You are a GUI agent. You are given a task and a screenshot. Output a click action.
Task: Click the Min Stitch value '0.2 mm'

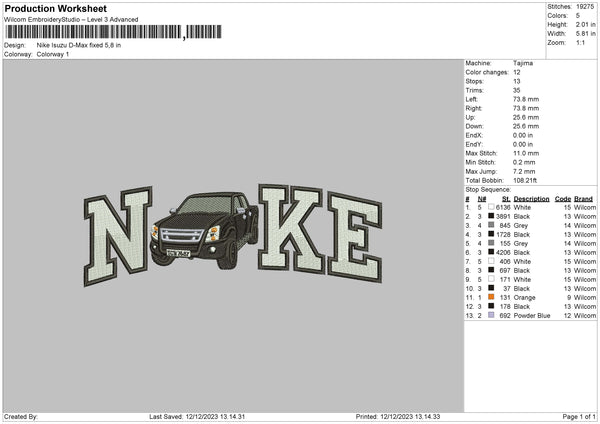[524, 162]
